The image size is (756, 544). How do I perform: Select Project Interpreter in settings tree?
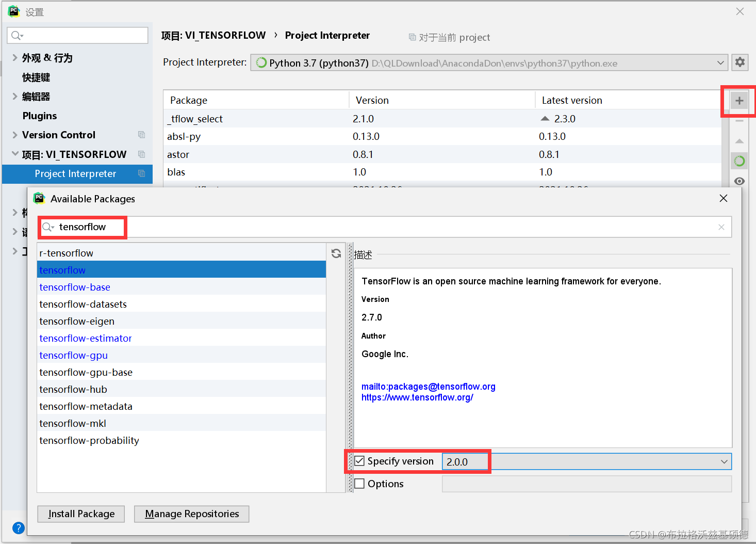[77, 174]
